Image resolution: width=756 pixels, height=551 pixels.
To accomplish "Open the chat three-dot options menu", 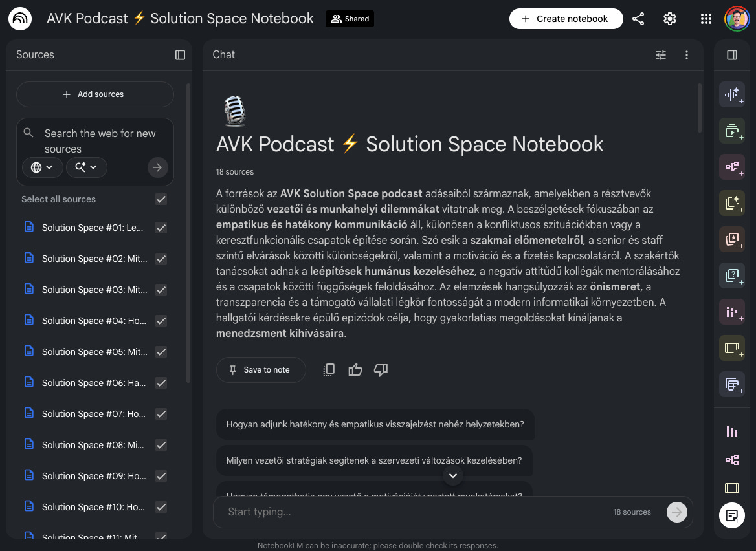I will point(687,55).
